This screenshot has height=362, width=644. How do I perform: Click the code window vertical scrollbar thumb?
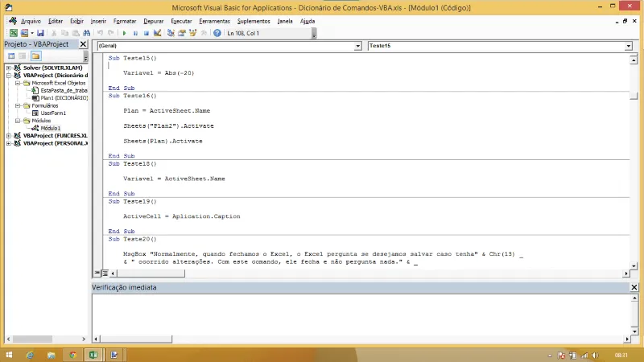point(634,96)
